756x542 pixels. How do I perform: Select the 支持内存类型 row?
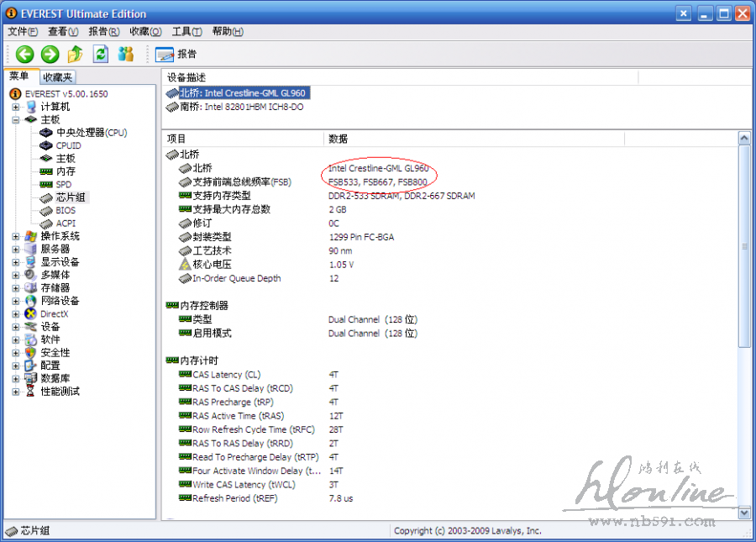pos(449,196)
